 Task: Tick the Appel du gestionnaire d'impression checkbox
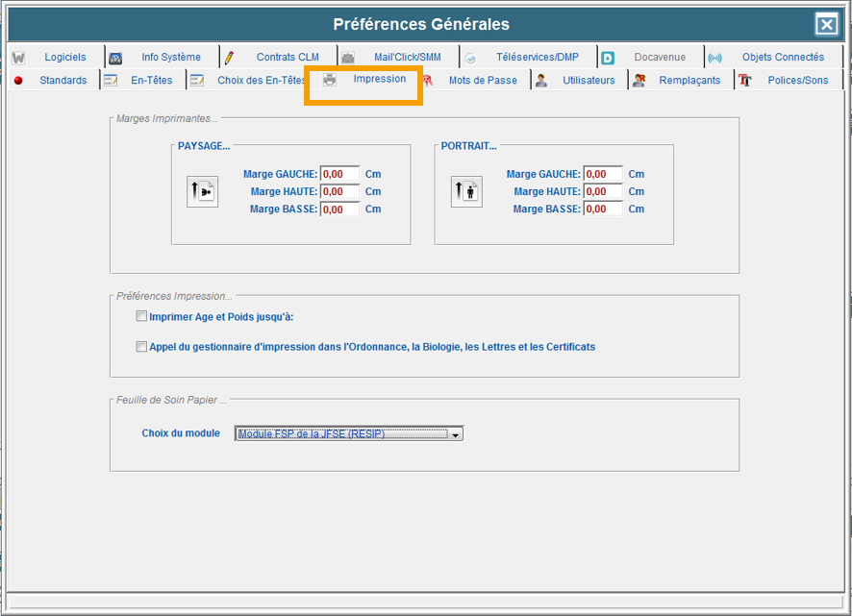click(x=141, y=347)
